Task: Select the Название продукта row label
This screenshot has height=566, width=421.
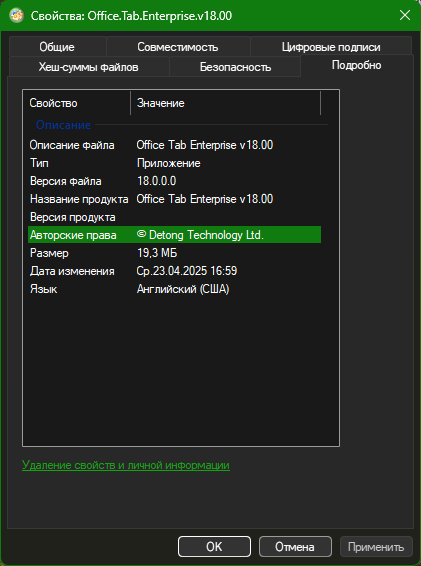Action: pos(79,199)
